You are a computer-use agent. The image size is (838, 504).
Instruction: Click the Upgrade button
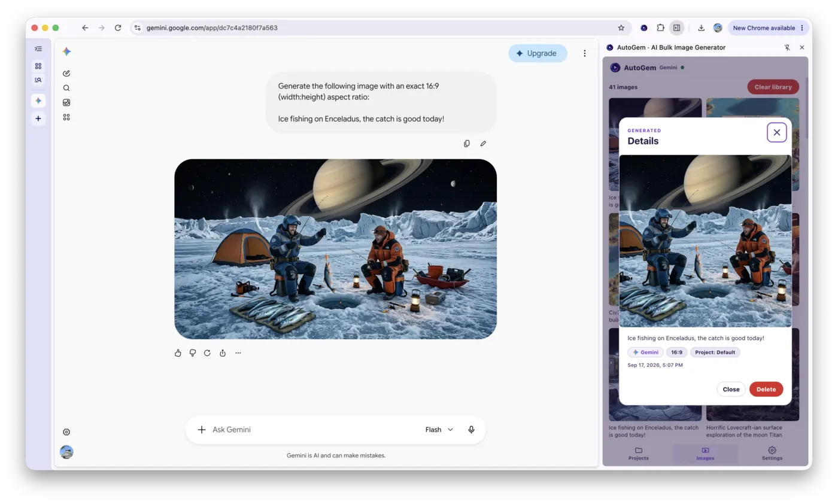538,53
